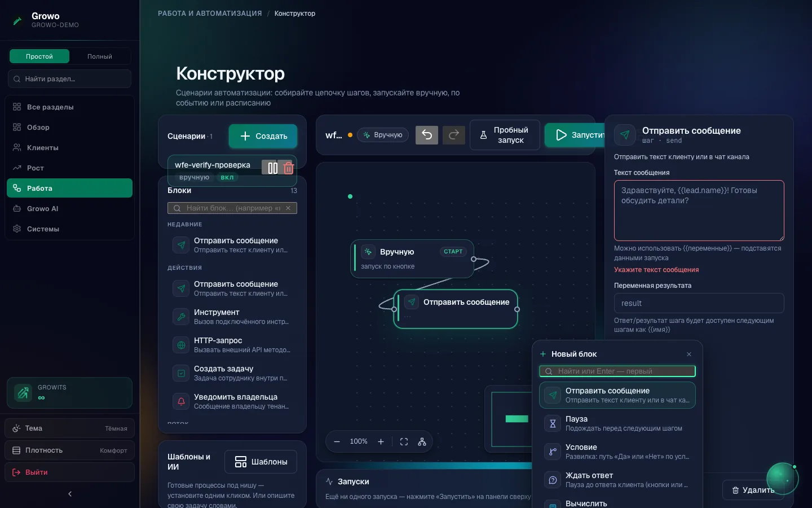Fit canvas to screen using the frame icon
The width and height of the screenshot is (812, 508).
[x=404, y=441]
